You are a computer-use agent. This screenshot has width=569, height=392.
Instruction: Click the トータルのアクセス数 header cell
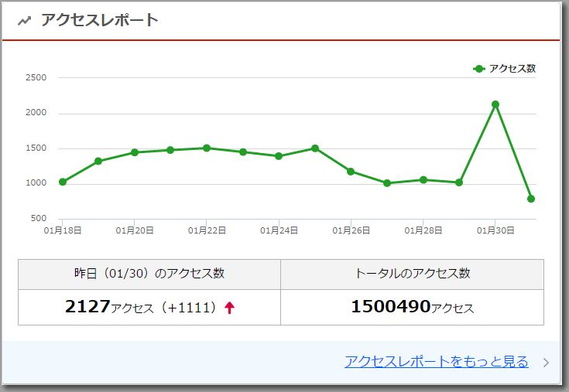412,274
